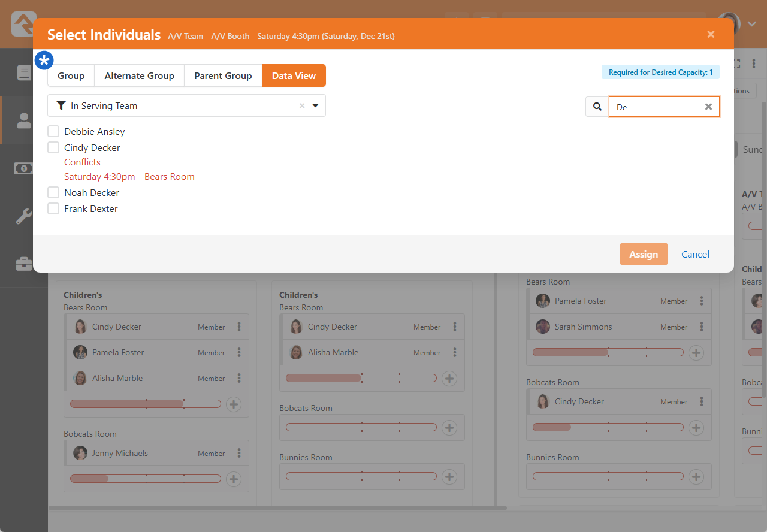767x532 pixels.
Task: Click the Assign button
Action: [x=644, y=254]
